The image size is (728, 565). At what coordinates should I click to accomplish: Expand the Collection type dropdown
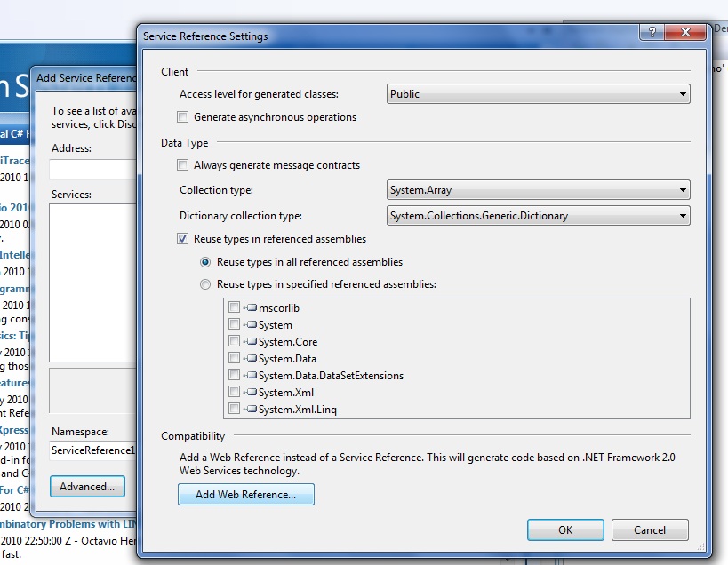pos(539,190)
